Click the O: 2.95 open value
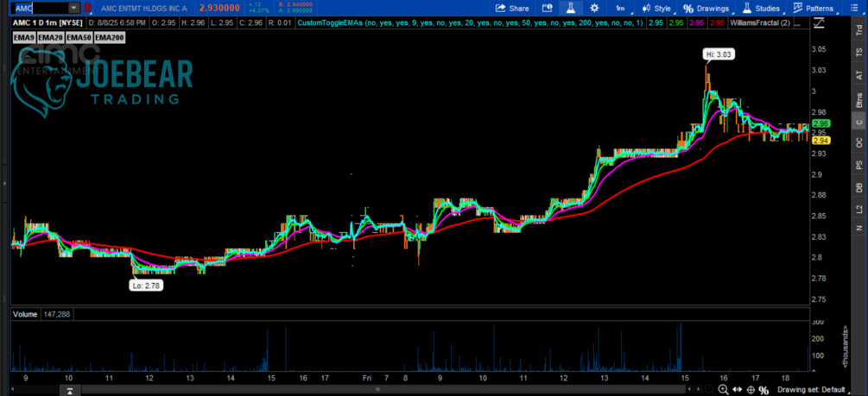This screenshot has width=868, height=396. coord(163,23)
